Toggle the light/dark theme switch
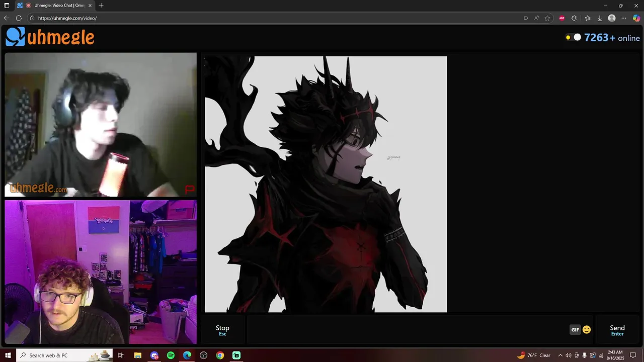 (573, 37)
